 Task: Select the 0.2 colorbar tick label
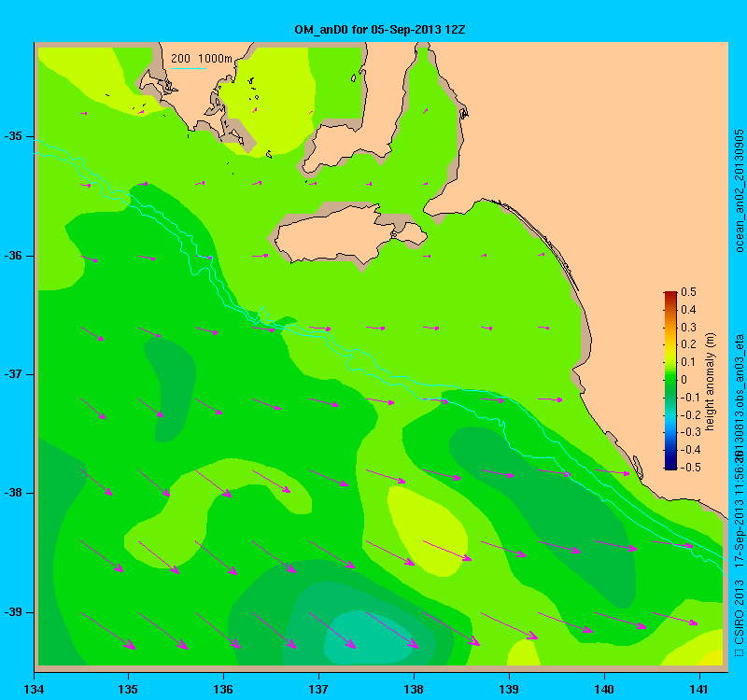tap(688, 344)
